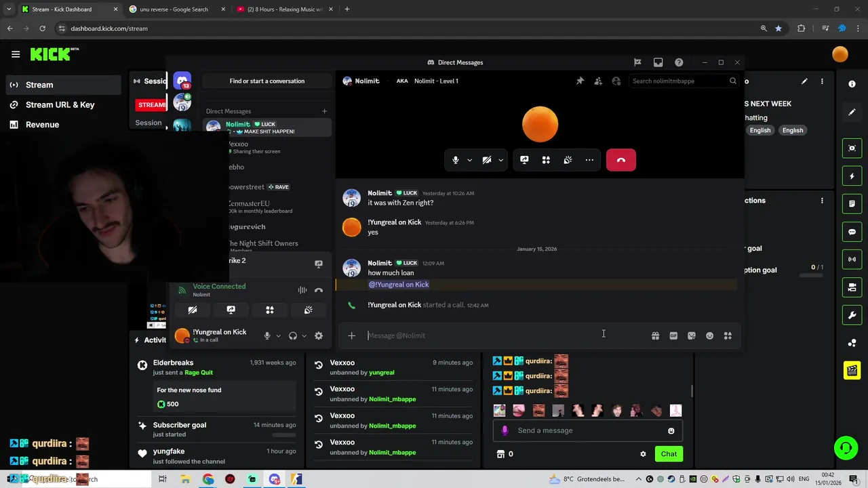Click yungreal link in Vexxoo unban entry
The width and height of the screenshot is (868, 488).
coord(382,372)
